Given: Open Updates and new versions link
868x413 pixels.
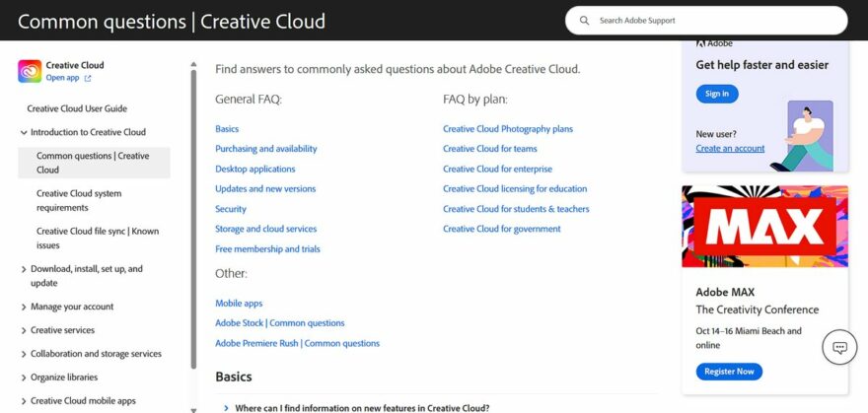Looking at the screenshot, I should click(x=265, y=189).
